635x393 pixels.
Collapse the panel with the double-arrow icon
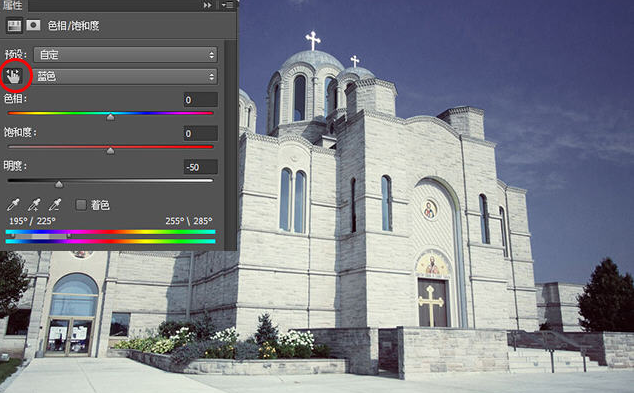point(207,5)
